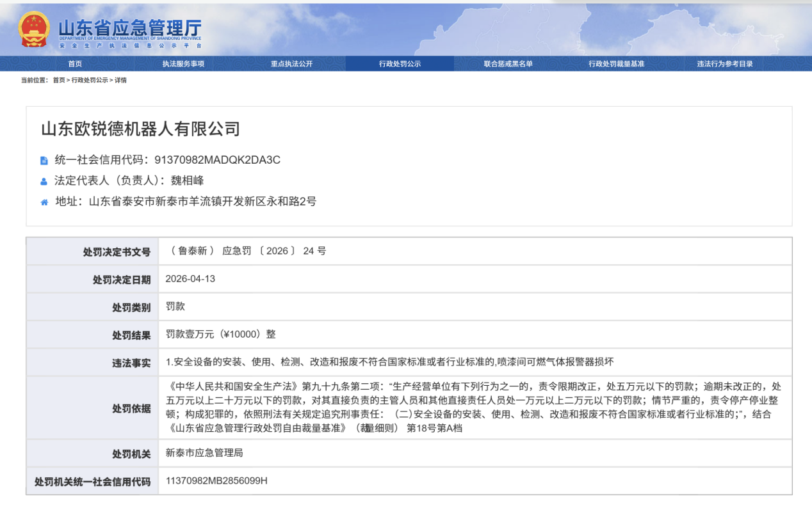The width and height of the screenshot is (812, 508).
Task: Click the company name 山东欧锐德机器人有限公司 heading
Action: click(140, 129)
